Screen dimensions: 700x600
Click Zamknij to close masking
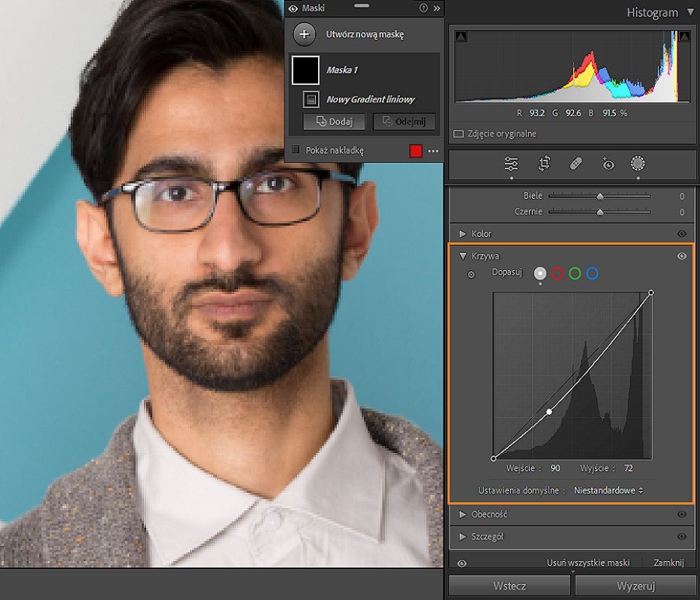pos(668,562)
